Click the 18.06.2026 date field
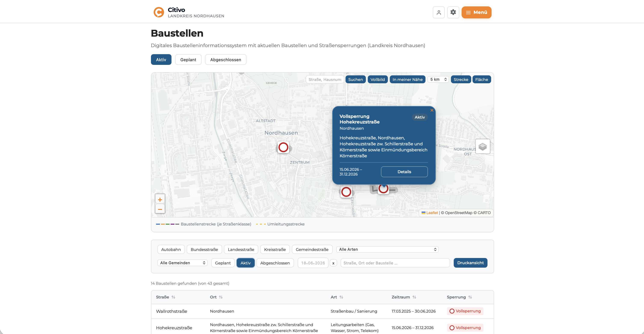Viewport: 644px width, 334px height. (313, 263)
